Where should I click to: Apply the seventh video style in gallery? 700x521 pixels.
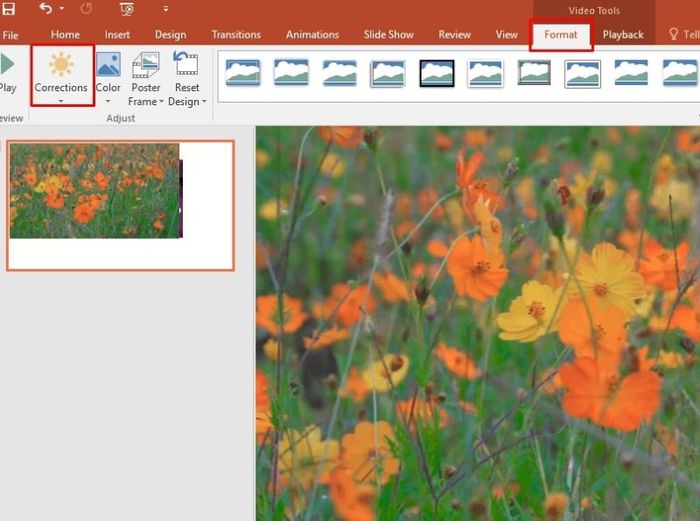(x=534, y=72)
